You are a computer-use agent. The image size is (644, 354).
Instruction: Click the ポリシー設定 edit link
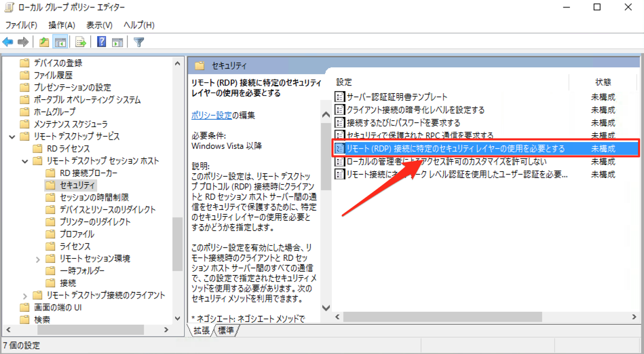click(212, 116)
